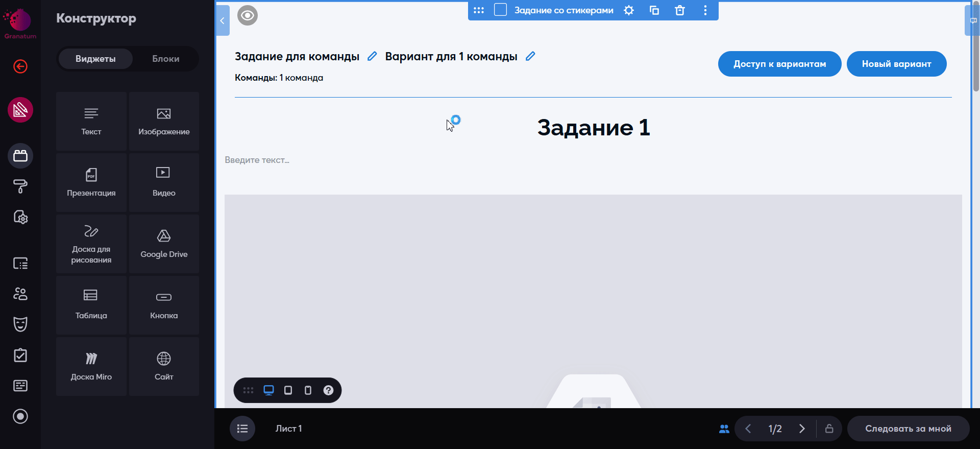Switch to desktop view mode
The image size is (980, 449).
pyautogui.click(x=268, y=390)
